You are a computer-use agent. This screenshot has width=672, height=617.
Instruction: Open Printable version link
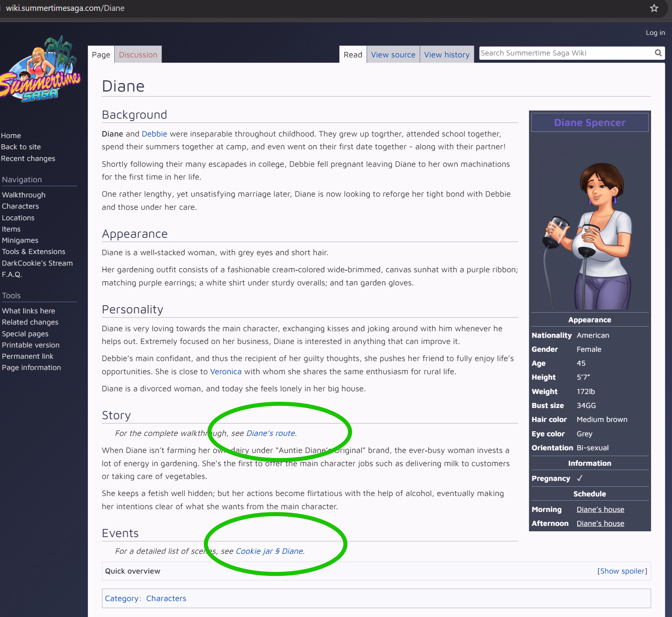(x=31, y=345)
